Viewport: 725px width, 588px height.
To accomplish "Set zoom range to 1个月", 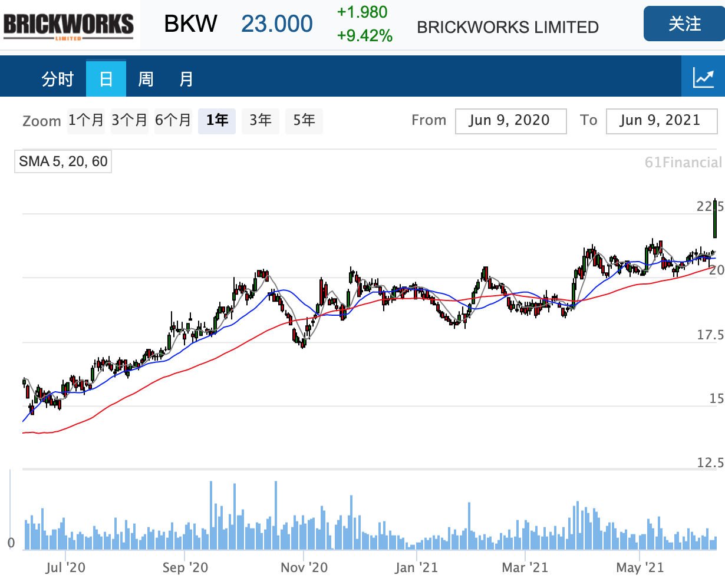I will [86, 120].
